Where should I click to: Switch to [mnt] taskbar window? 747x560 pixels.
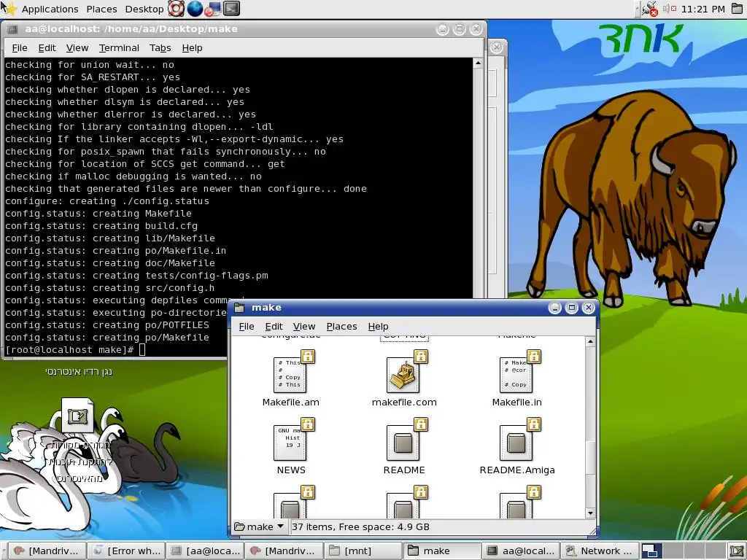pyautogui.click(x=363, y=551)
